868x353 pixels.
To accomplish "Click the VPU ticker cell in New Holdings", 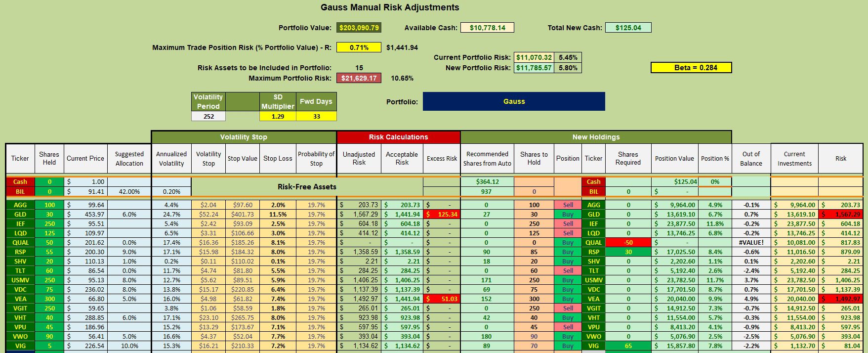I will coord(593,327).
